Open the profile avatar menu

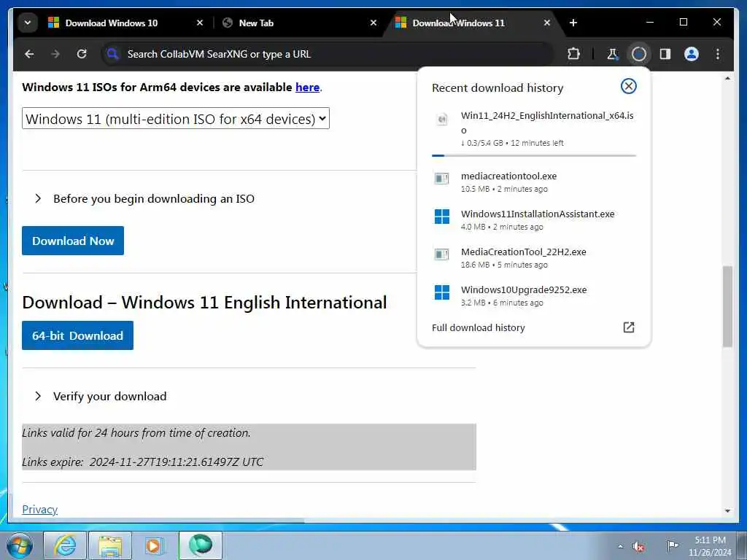point(692,54)
